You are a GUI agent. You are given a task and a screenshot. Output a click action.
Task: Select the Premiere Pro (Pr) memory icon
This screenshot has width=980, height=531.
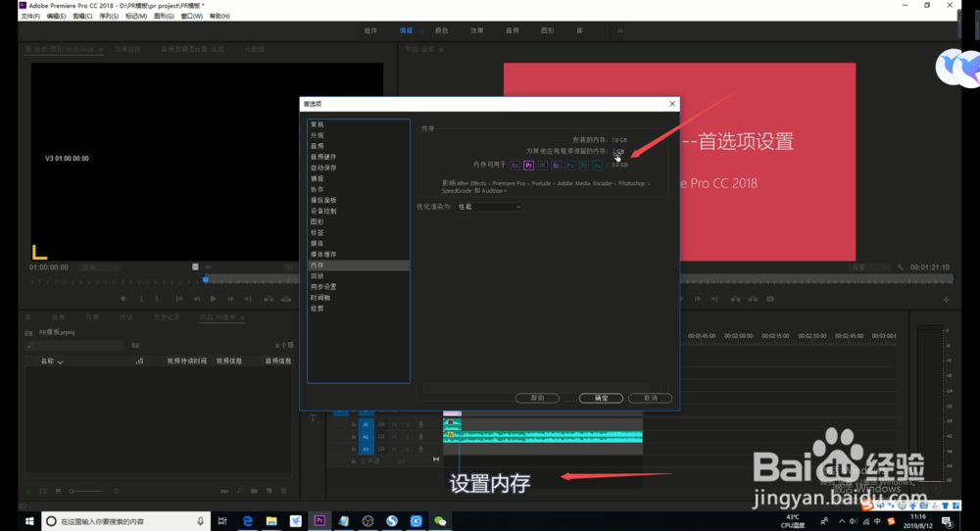[529, 166]
